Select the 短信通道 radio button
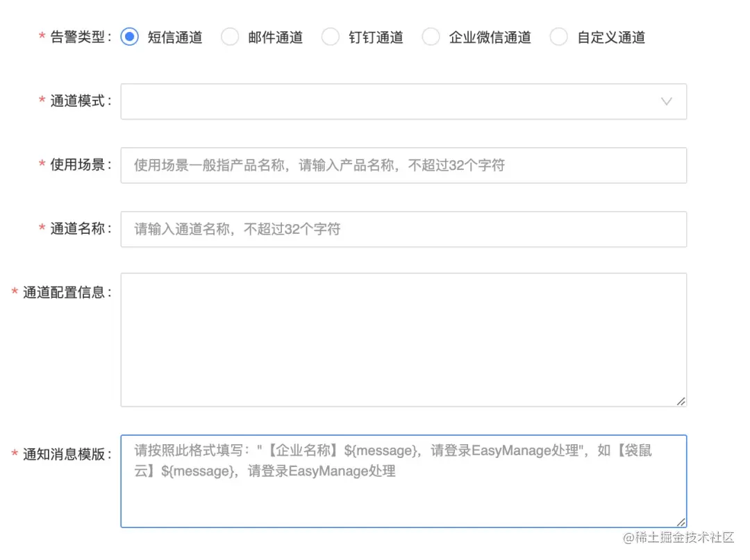The width and height of the screenshot is (750, 560). tap(128, 37)
